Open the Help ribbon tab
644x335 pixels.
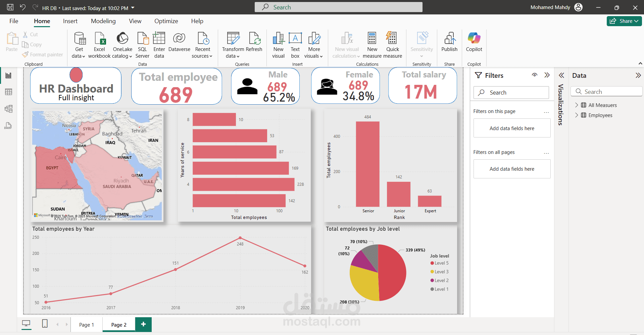click(197, 21)
